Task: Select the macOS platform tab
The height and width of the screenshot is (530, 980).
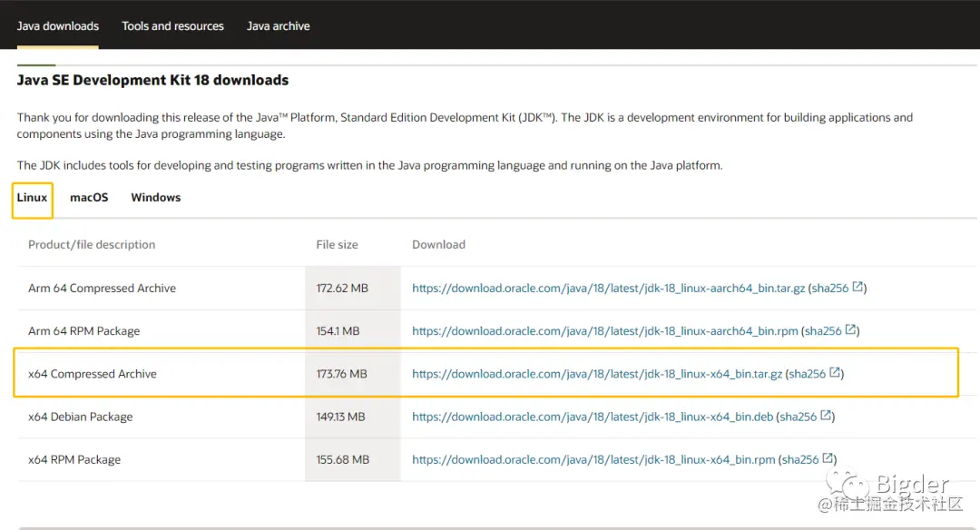Action: (89, 198)
